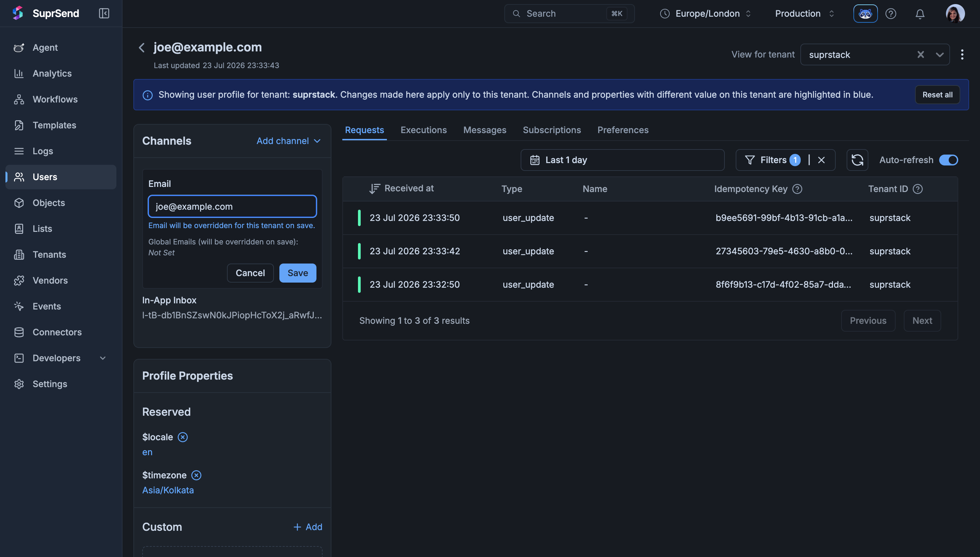Click Previous pagination button
The width and height of the screenshot is (980, 557).
pyautogui.click(x=868, y=321)
